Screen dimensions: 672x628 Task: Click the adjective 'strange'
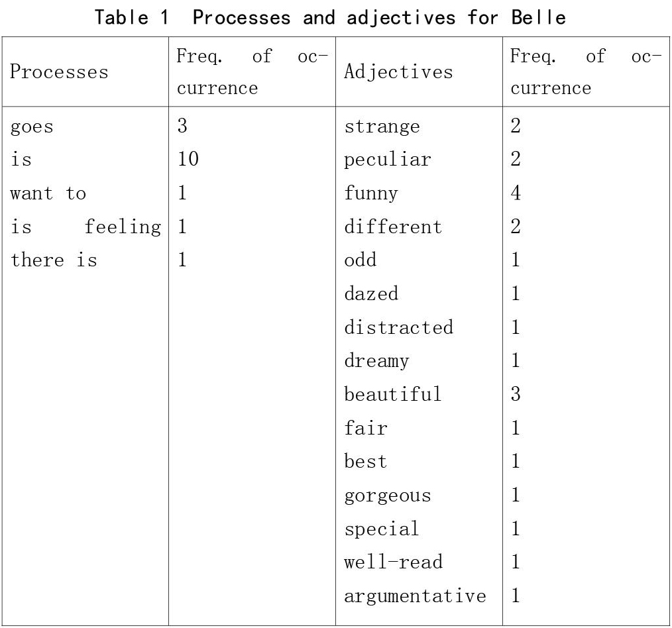[382, 127]
